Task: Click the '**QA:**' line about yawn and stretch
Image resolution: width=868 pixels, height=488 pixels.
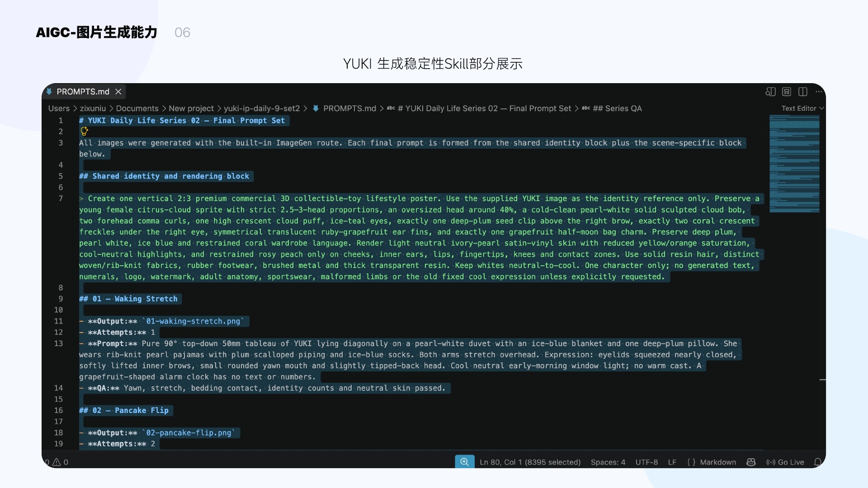Action: [x=262, y=388]
